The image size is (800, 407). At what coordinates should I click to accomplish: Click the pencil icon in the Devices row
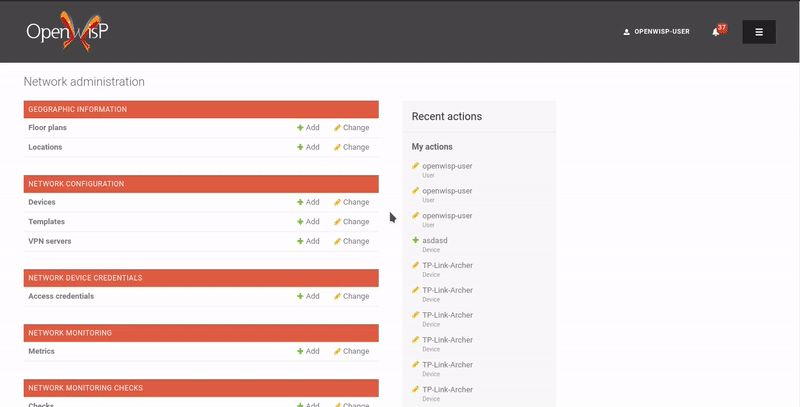tap(337, 202)
